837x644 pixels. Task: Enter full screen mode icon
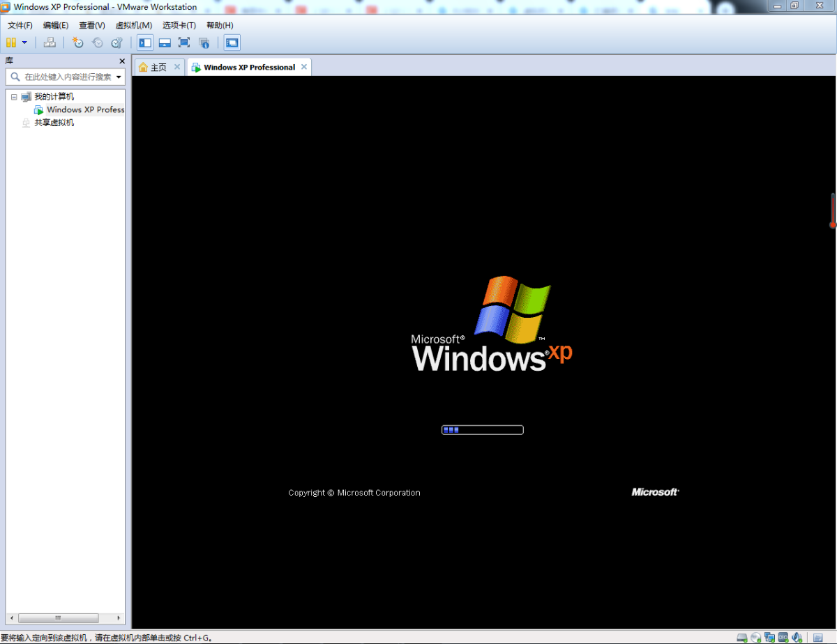click(184, 43)
